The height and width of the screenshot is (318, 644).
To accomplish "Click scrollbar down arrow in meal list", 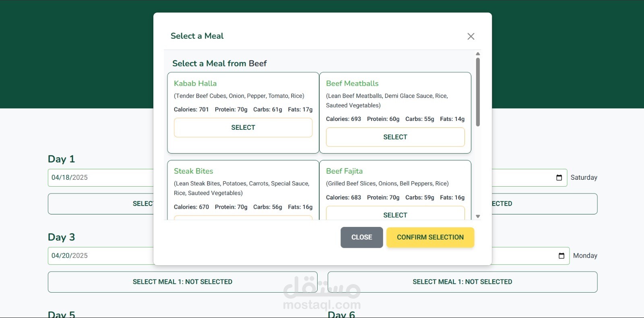I will (478, 216).
